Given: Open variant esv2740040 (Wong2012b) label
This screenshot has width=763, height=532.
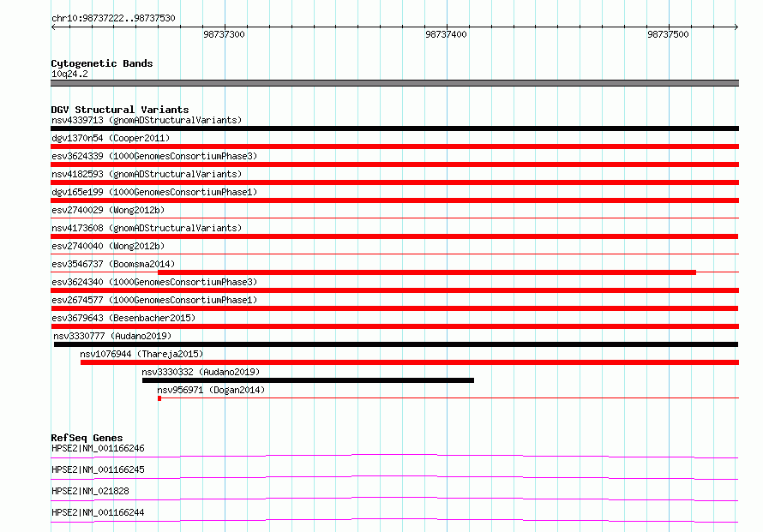Looking at the screenshot, I should coord(108,246).
